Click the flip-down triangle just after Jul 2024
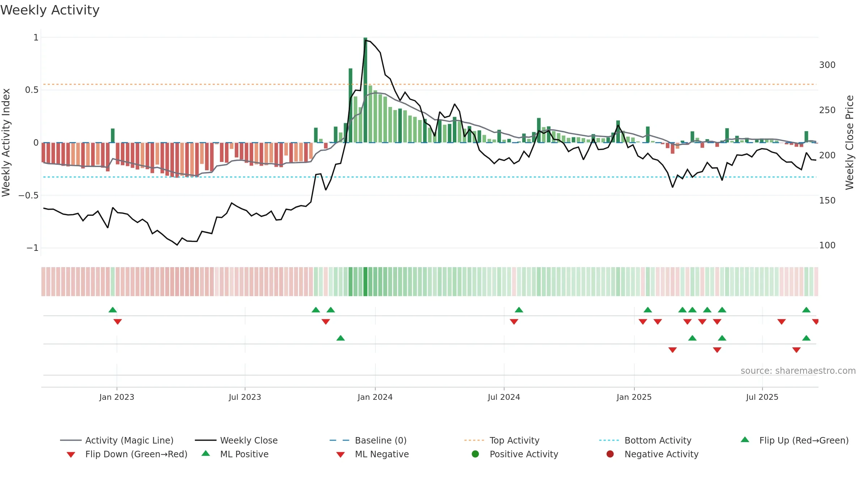Screen dimensions: 868x488 pyautogui.click(x=514, y=321)
